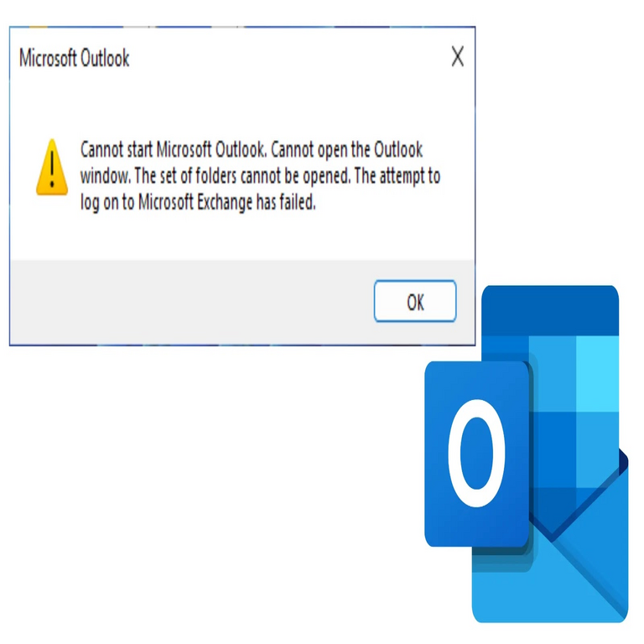Click the Microsoft Outlook dialog title text

coord(75,58)
